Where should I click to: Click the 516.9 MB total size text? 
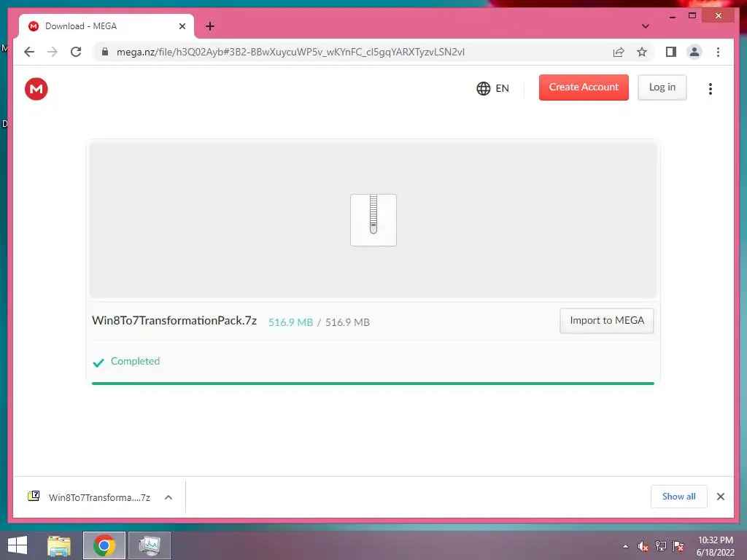(347, 322)
